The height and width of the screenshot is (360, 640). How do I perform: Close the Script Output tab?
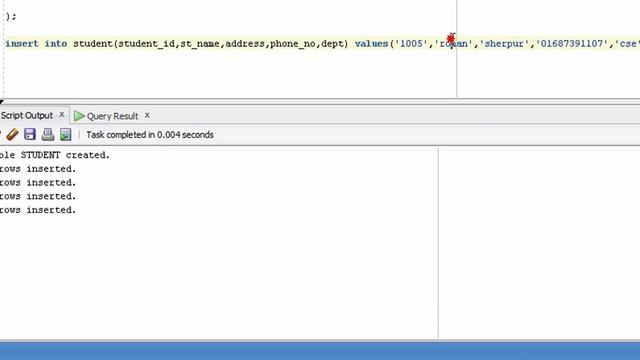(x=62, y=115)
